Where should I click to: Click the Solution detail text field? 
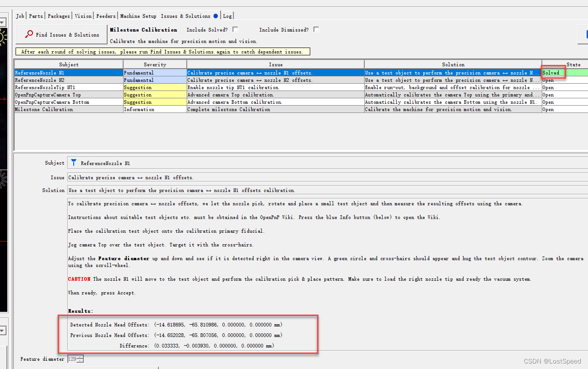click(x=328, y=190)
